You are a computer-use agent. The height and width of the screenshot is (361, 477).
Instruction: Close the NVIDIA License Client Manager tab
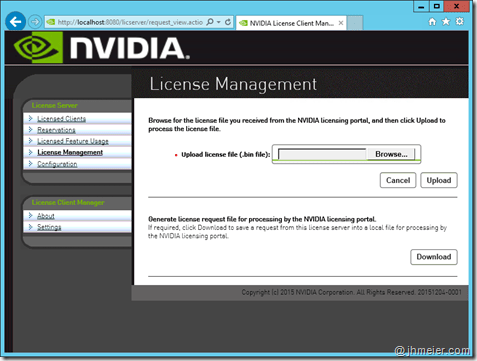pyautogui.click(x=341, y=23)
